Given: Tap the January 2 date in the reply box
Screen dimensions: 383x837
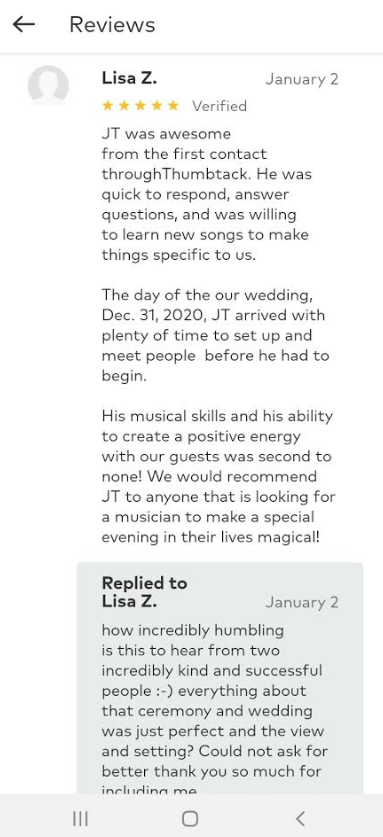Looking at the screenshot, I should [x=302, y=603].
